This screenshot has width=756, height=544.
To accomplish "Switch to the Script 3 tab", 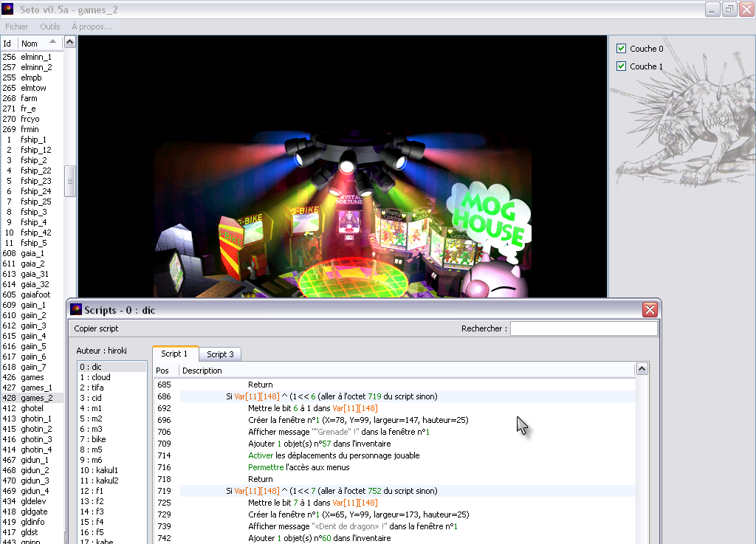I will coord(220,354).
